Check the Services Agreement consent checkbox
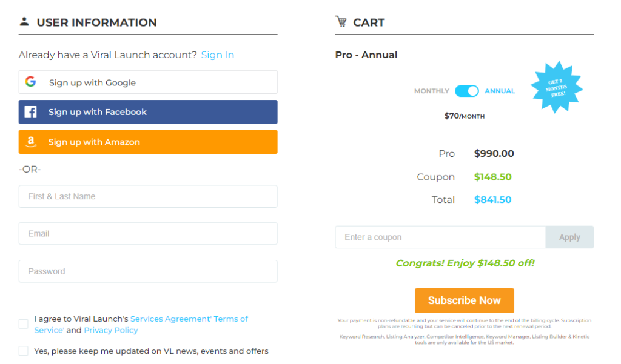The height and width of the screenshot is (364, 621). coord(23,323)
